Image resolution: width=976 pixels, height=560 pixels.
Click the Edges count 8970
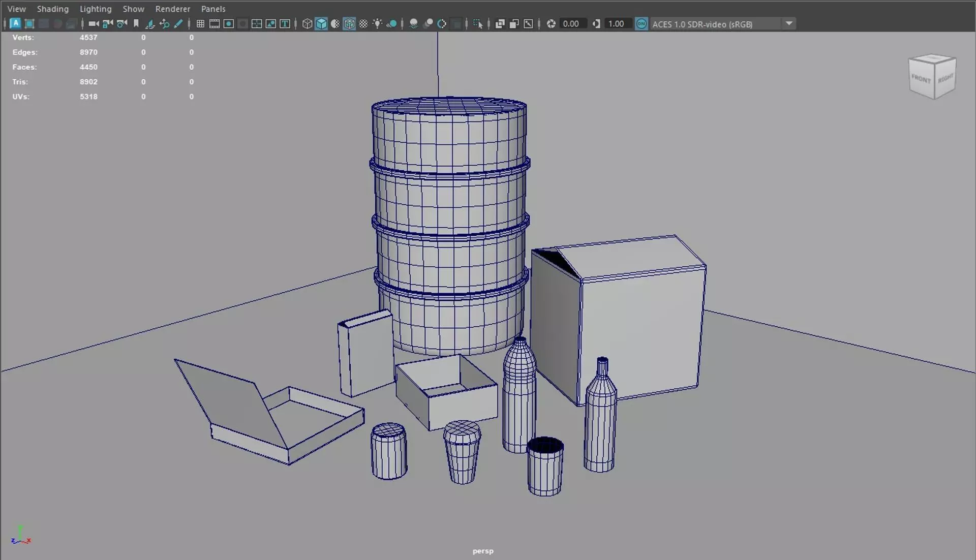point(88,52)
